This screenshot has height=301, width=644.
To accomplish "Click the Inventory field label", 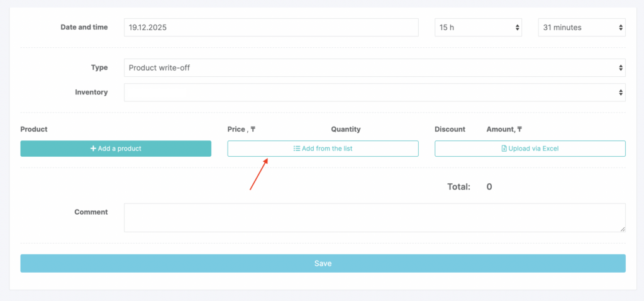I will 91,92.
